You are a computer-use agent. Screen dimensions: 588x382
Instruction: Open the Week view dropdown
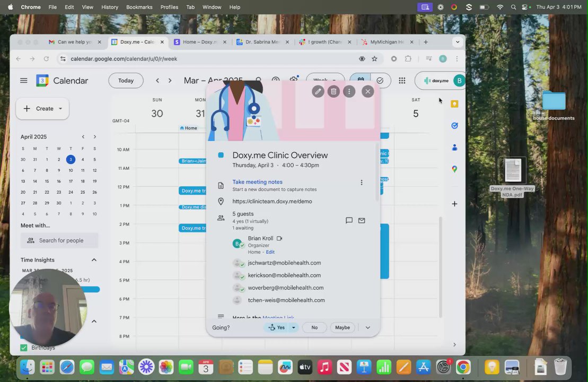point(325,80)
